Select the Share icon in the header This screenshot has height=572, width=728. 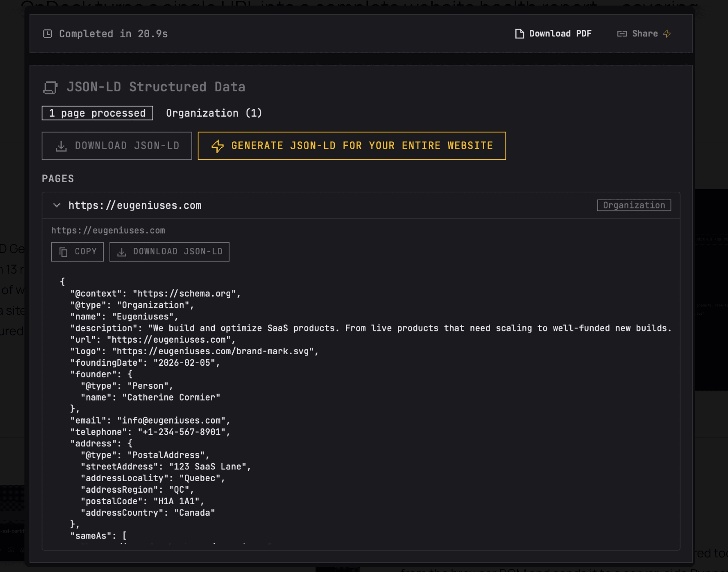click(x=623, y=33)
